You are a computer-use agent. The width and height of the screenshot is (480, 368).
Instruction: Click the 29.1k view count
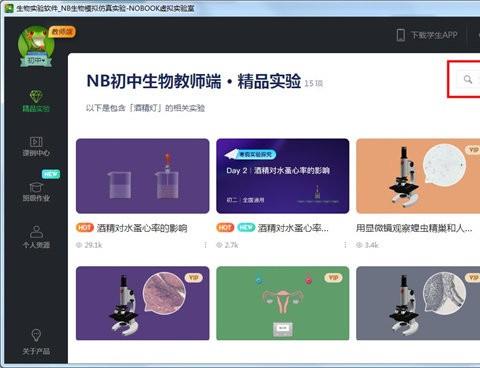tap(93, 245)
